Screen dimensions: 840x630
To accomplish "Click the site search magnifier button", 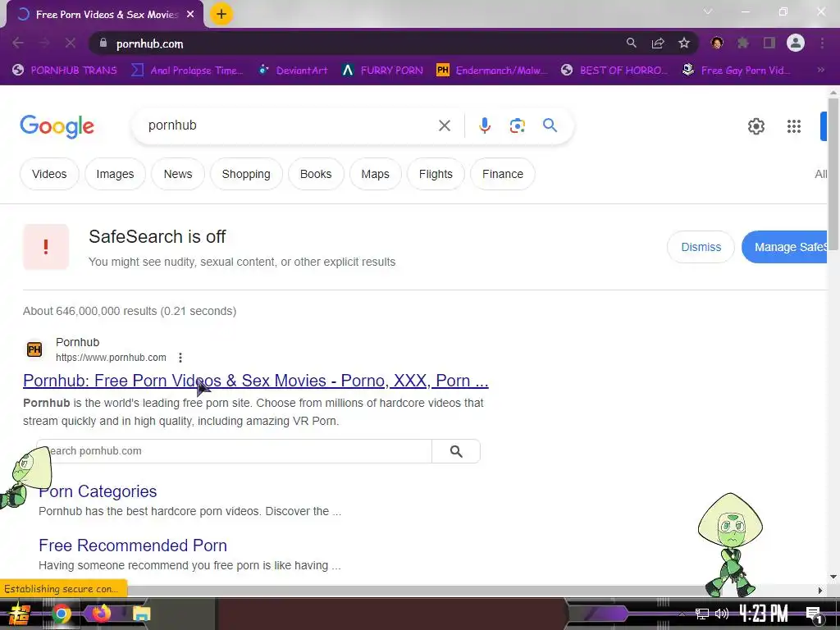I will coord(456,451).
